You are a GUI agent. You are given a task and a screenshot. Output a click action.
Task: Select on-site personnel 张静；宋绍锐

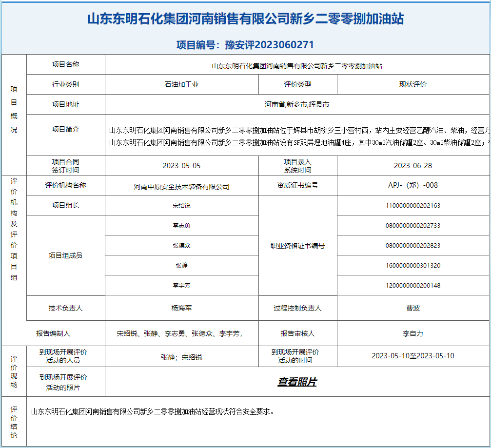181,357
